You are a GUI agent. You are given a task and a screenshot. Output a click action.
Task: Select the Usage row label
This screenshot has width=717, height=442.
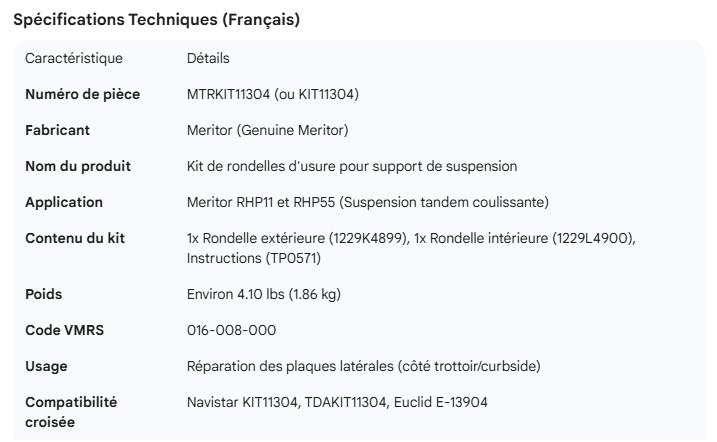(x=46, y=366)
